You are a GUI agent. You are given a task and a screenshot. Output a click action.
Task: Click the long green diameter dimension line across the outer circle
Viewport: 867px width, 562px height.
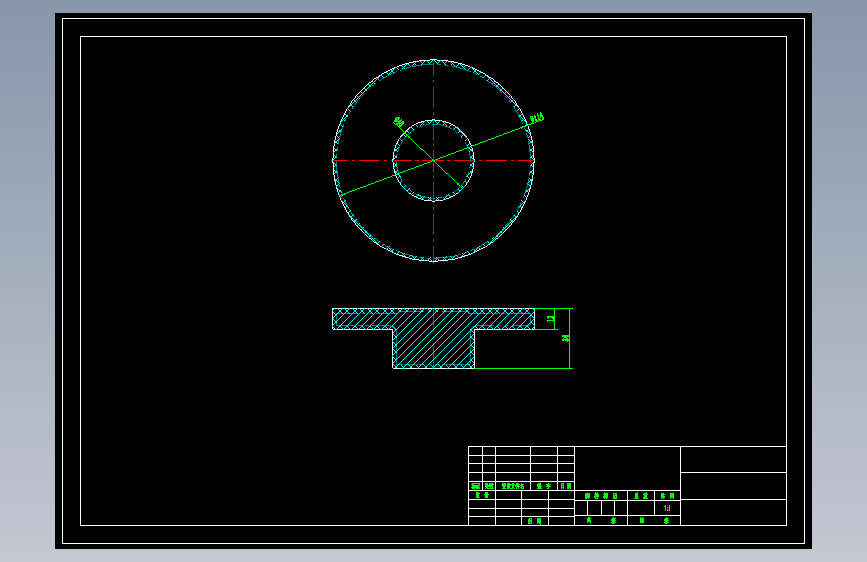pos(434,160)
